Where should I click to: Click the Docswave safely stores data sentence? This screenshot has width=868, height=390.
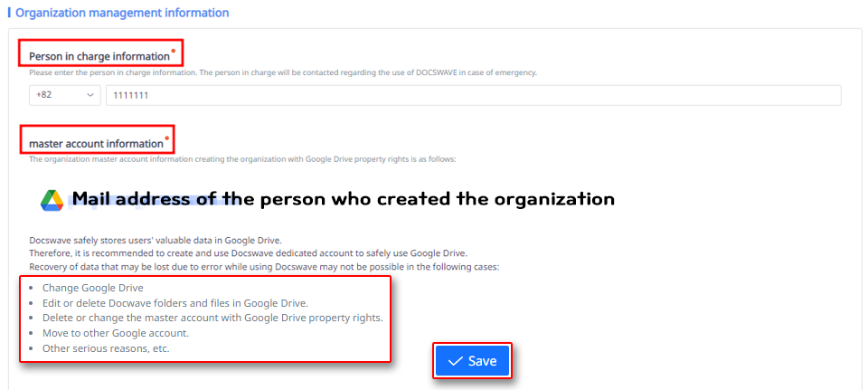[x=156, y=240]
